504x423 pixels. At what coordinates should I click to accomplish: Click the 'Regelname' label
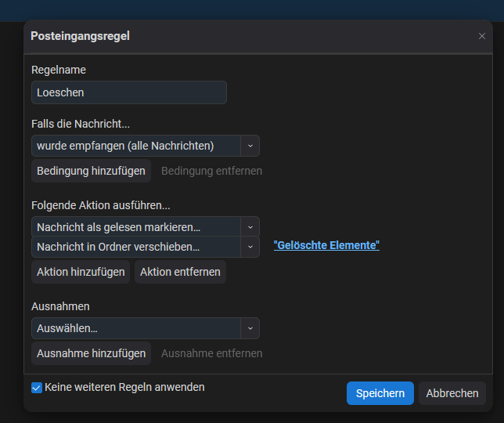click(59, 70)
